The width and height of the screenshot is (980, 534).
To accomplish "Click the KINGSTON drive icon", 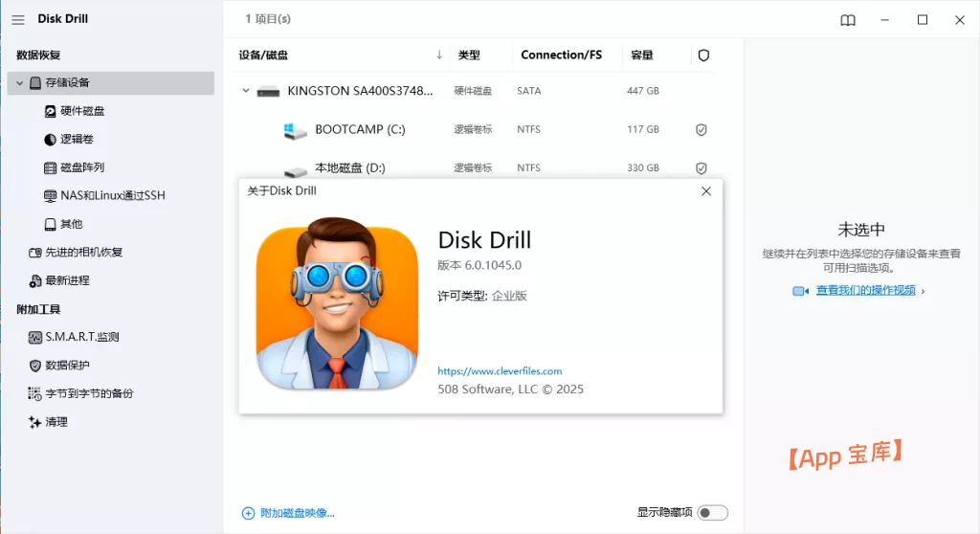I will pos(268,92).
